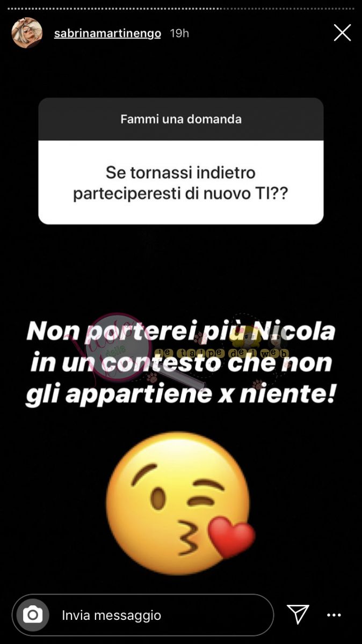Tap the sabrinamartinengo username link
The image size is (362, 644).
click(107, 33)
